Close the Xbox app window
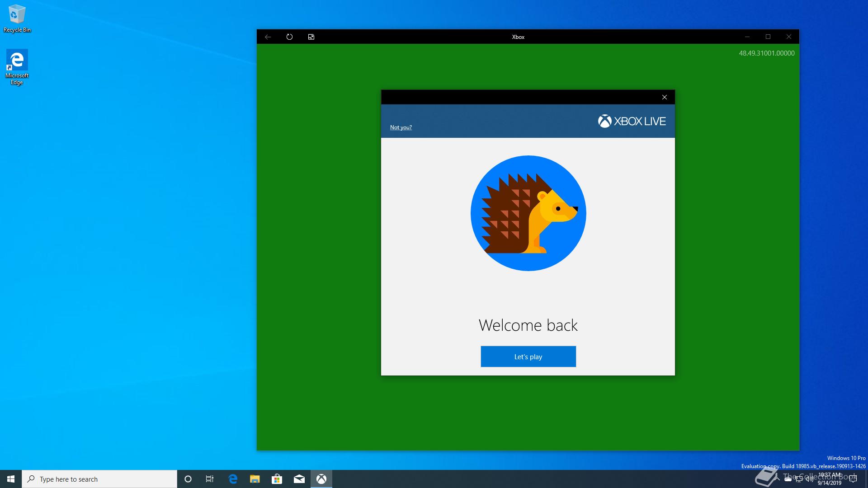The image size is (868, 488). coord(789,37)
